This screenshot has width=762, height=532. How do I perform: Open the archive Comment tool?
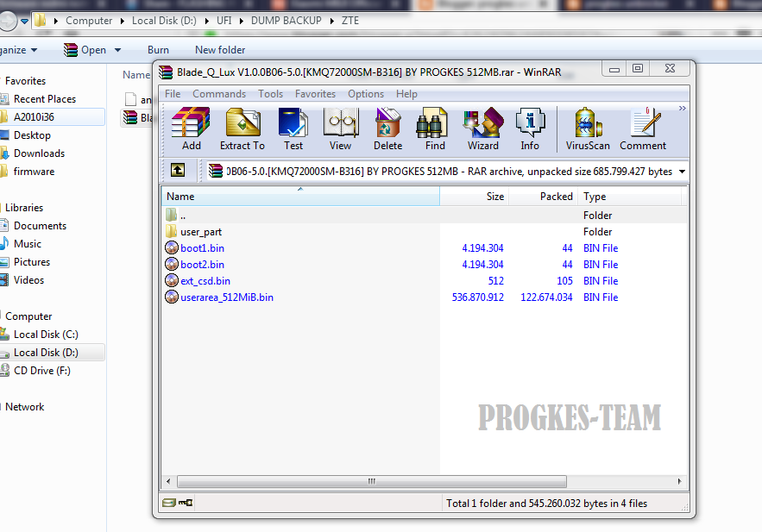(642, 128)
